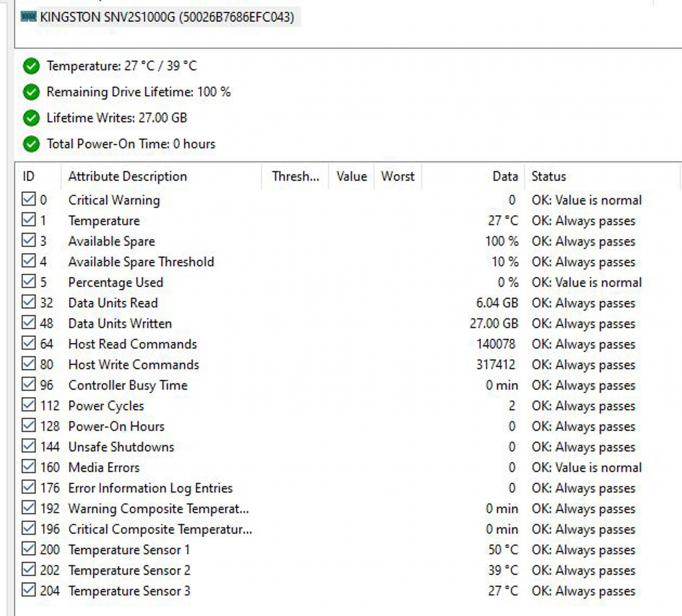Uncheck Temperature Sensor 3 checkbox
Screen dimensions: 682x616
coord(29,590)
